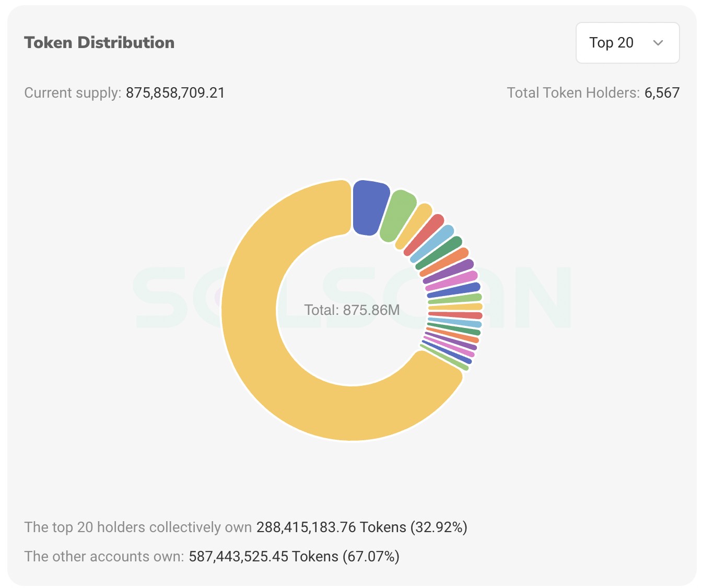Click the current supply value 875,858,709.21

[175, 92]
